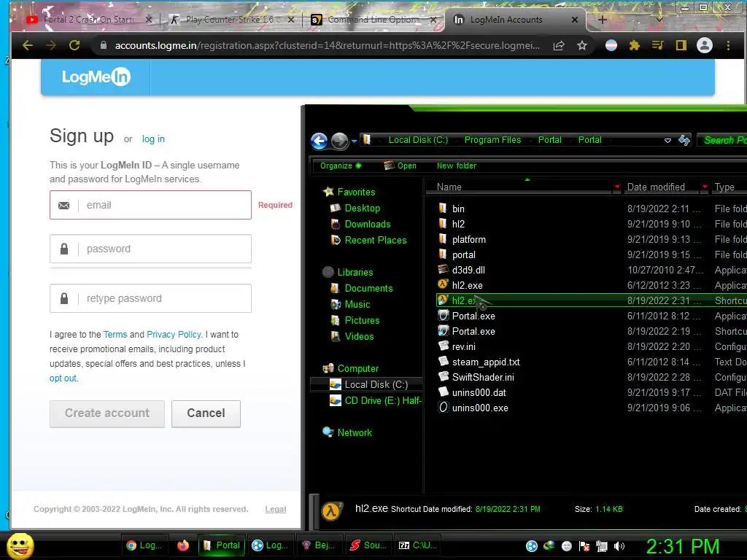Select Portal.exe shortcut from 8/19/2022
The width and height of the screenshot is (747, 560).
(473, 331)
